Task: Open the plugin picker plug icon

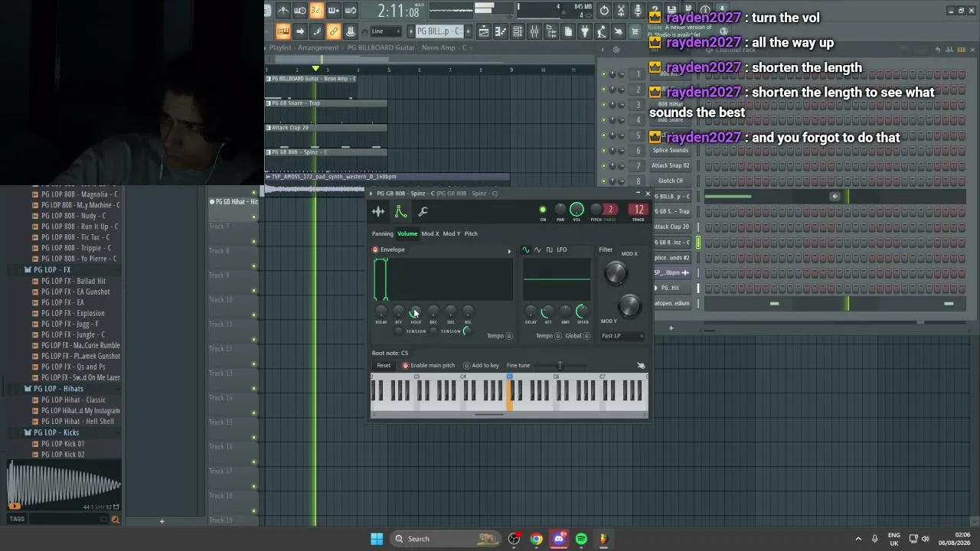Action: point(585,31)
